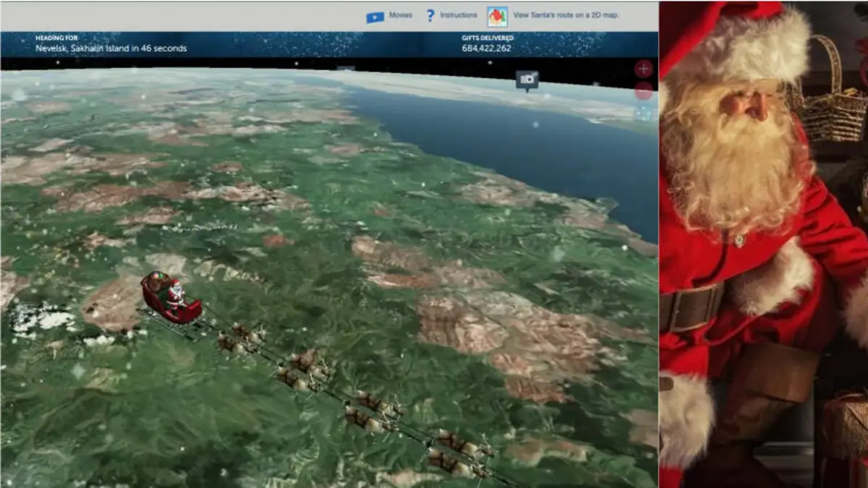This screenshot has height=488, width=868.
Task: Click the Nevelsk, Sakhalin Island destination text
Action: point(111,48)
